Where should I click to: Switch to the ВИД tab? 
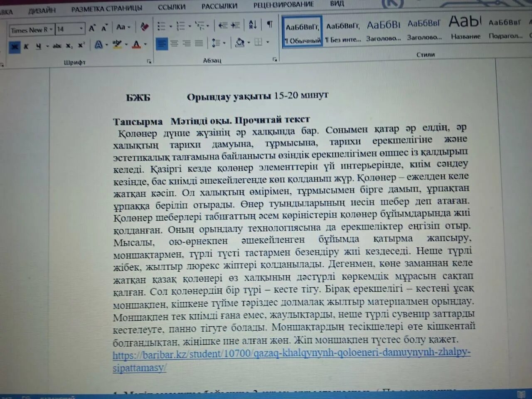click(337, 4)
